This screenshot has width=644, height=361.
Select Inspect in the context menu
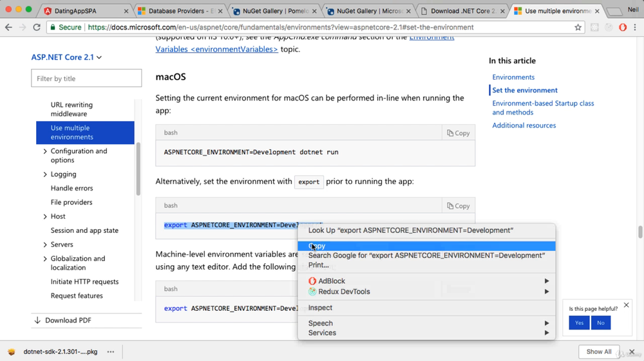[x=320, y=308]
